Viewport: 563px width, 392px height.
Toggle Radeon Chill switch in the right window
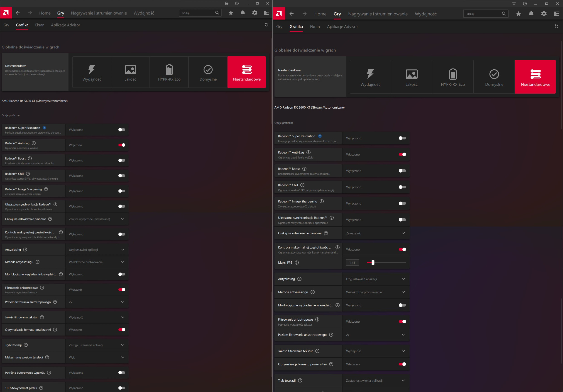[x=402, y=187]
